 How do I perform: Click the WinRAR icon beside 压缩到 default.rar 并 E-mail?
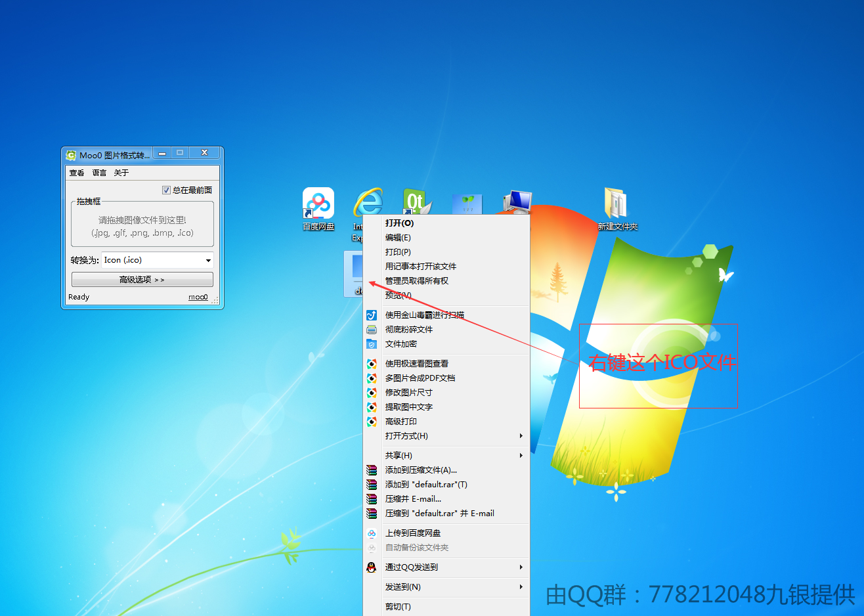[x=372, y=514]
